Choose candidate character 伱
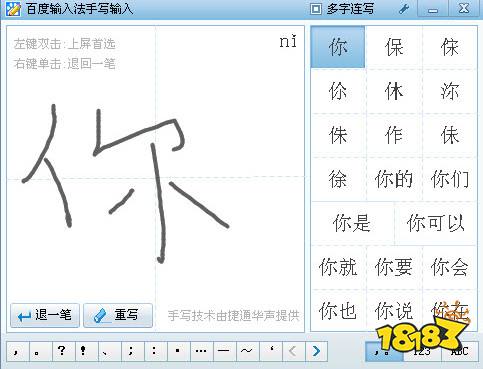 [x=337, y=91]
